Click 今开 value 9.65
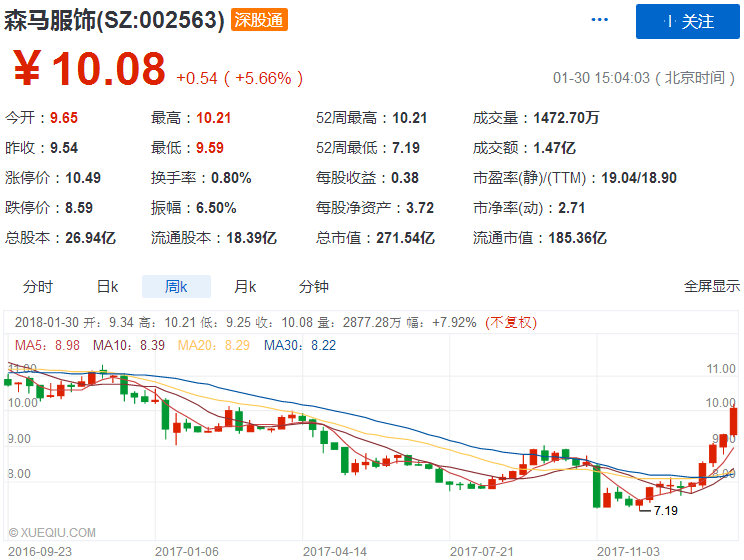Image resolution: width=744 pixels, height=560 pixels. click(x=64, y=118)
